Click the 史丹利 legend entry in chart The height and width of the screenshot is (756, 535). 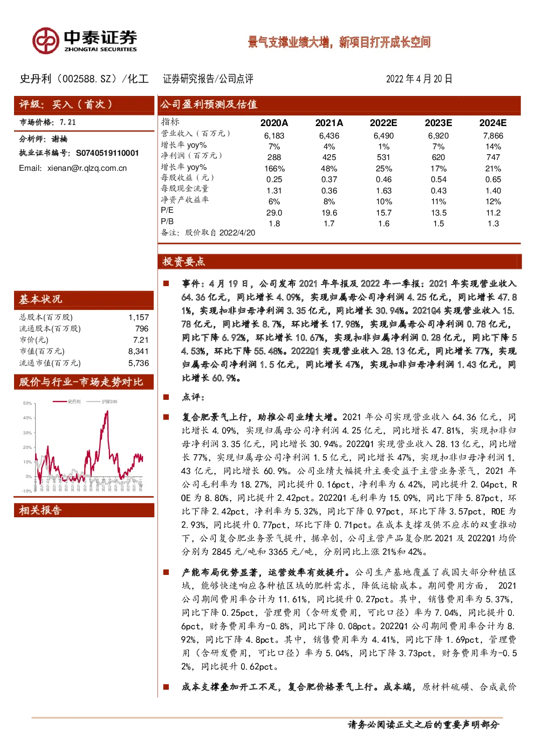click(x=67, y=401)
